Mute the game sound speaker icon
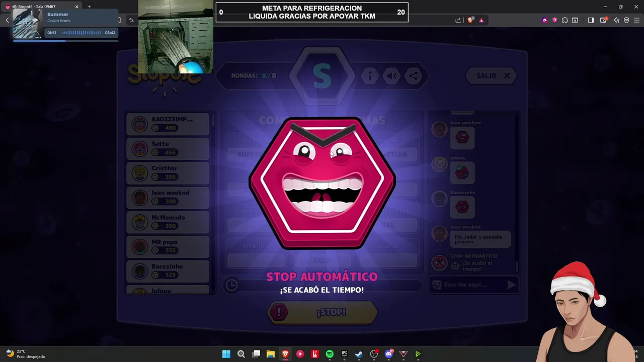Viewport: 644px width, 362px height. click(391, 76)
